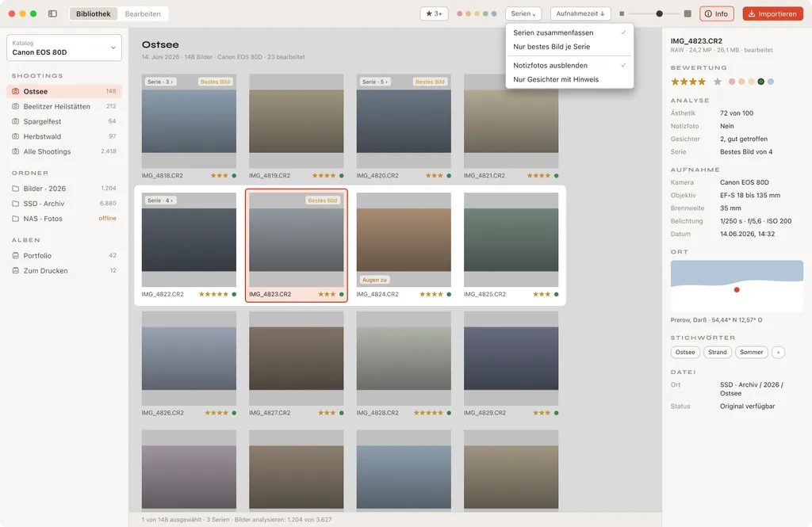The width and height of the screenshot is (812, 527).
Task: Click the location map preview for Prerow
Action: coord(737,286)
